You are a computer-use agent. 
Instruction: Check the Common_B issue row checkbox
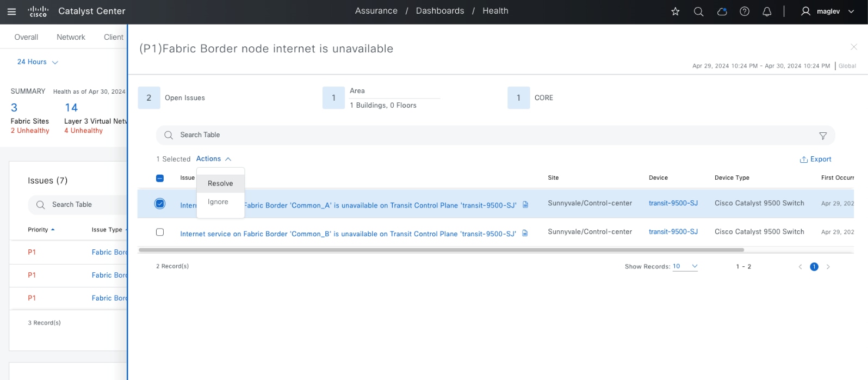pos(160,232)
